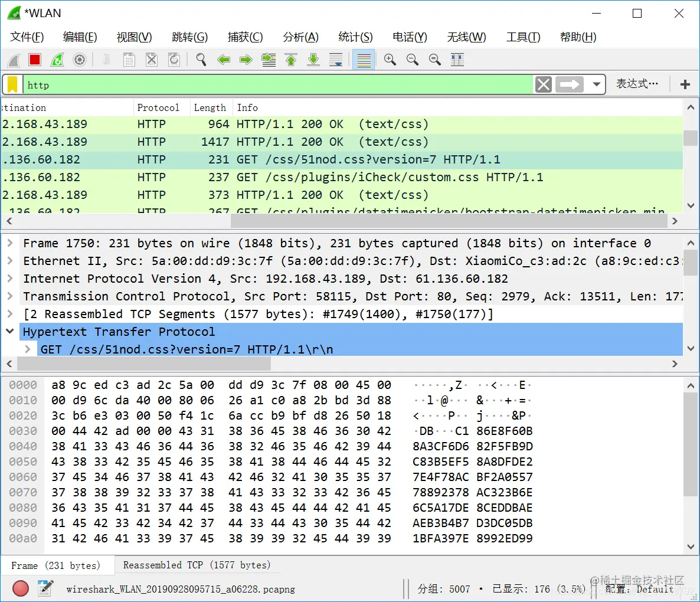
Task: Click resize columns to fit icon
Action: click(457, 60)
